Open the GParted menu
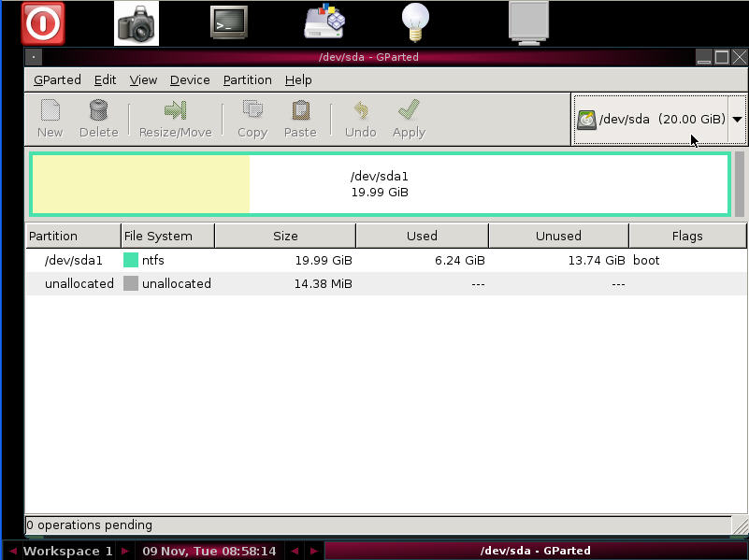This screenshot has height=560, width=749. pos(56,80)
